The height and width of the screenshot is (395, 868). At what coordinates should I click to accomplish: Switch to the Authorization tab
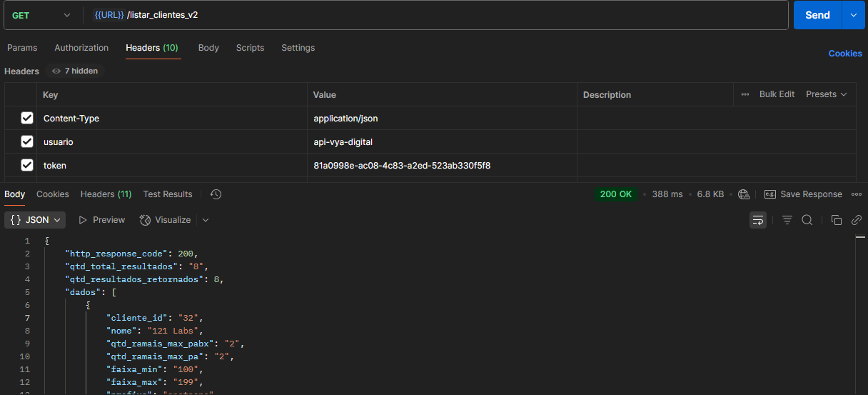tap(81, 48)
